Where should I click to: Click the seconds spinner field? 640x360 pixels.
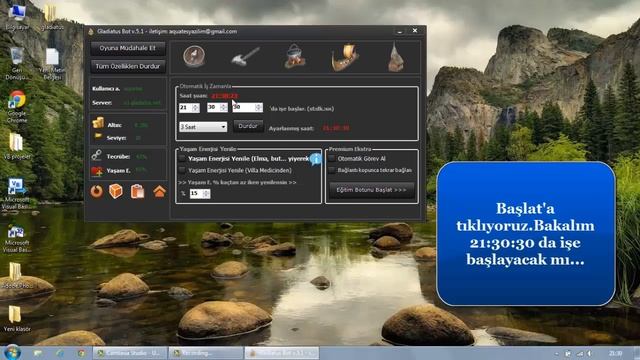(x=247, y=107)
